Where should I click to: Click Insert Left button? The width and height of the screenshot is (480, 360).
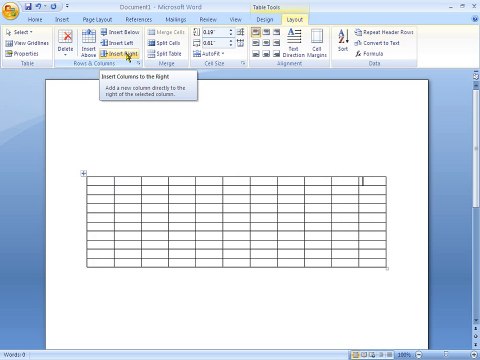point(117,43)
